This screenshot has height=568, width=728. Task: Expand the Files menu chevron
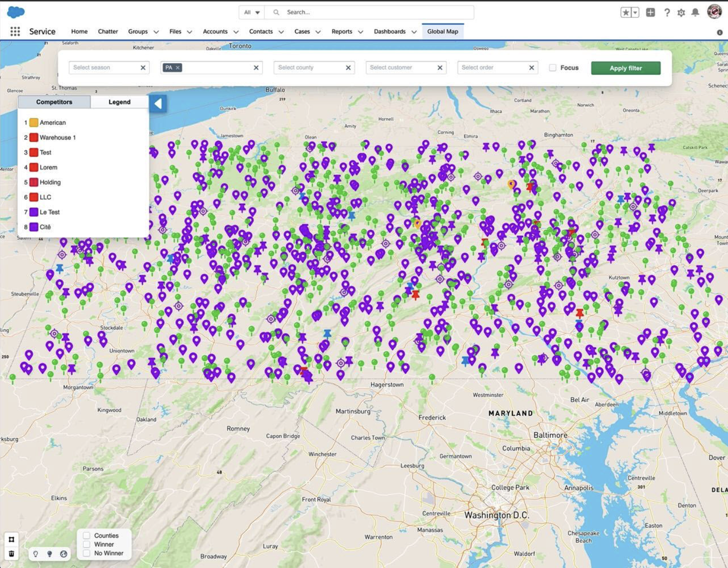pos(189,32)
